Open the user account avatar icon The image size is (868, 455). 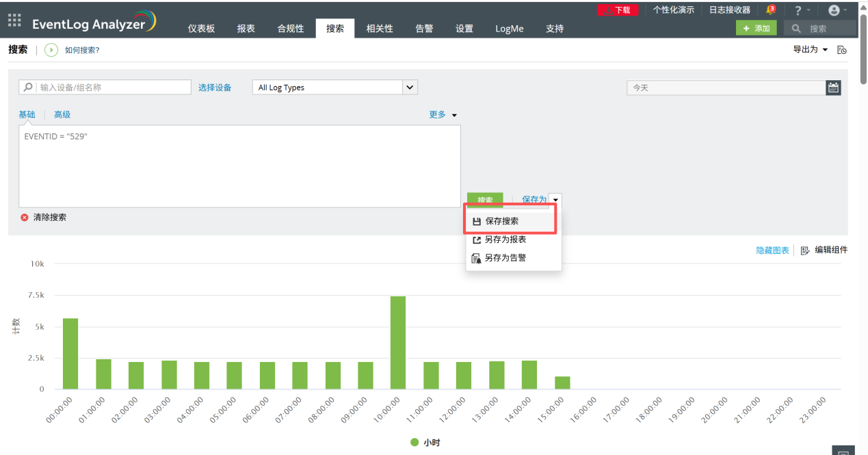pos(834,10)
